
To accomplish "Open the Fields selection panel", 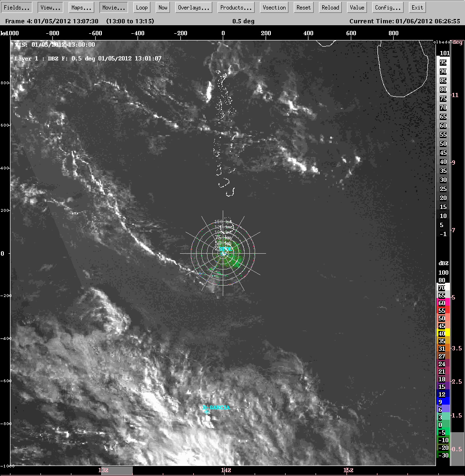I will pyautogui.click(x=18, y=8).
